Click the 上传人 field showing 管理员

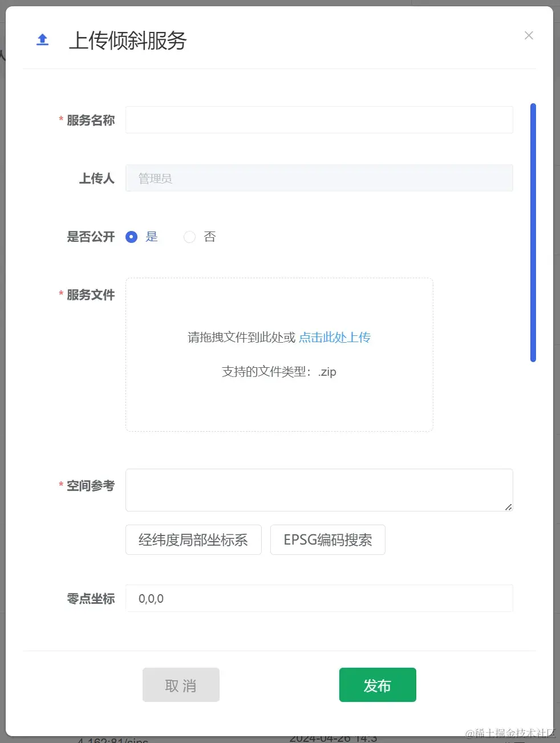coord(319,178)
